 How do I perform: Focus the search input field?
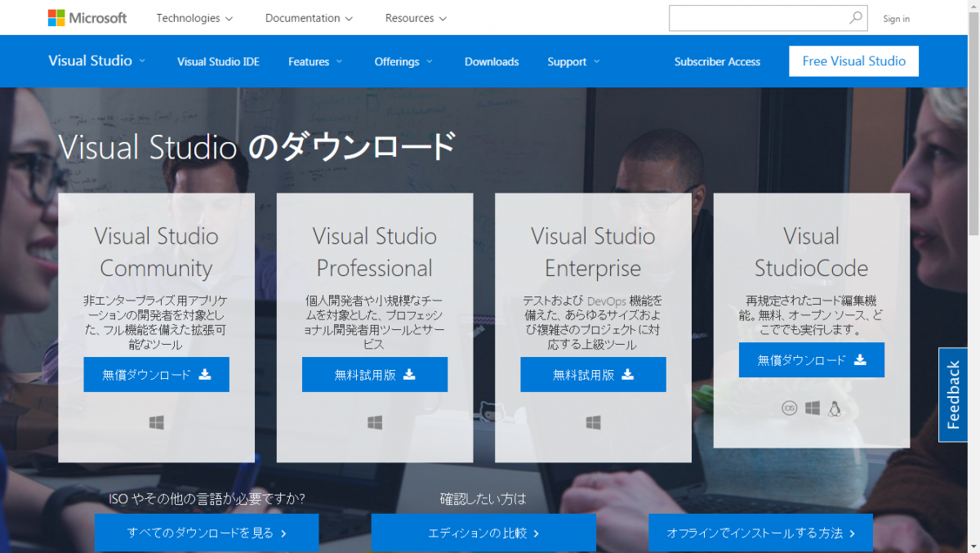coord(758,18)
